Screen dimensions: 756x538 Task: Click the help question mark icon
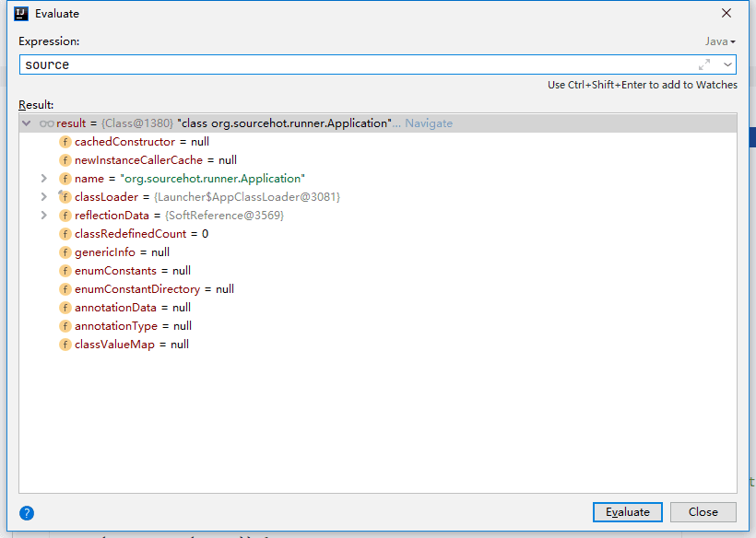(x=27, y=513)
